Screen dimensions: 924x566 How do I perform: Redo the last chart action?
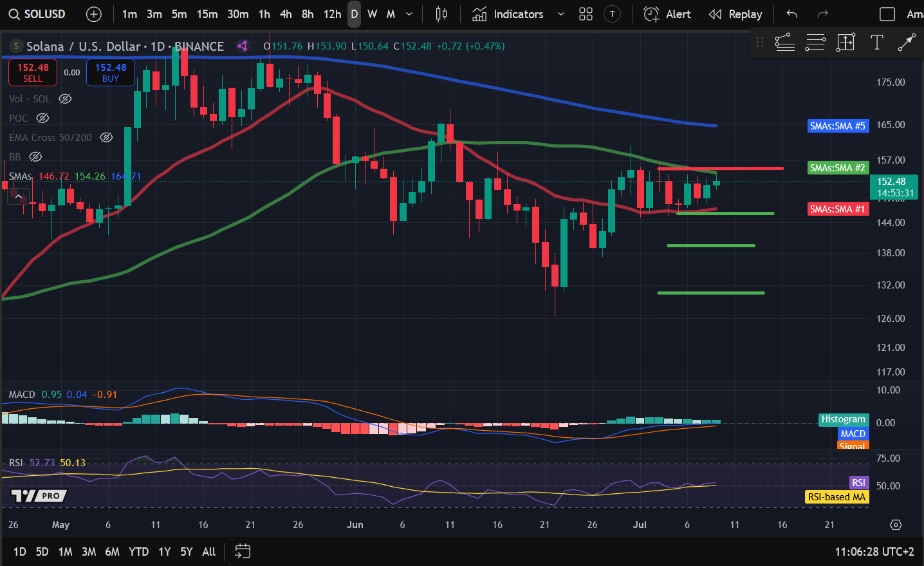click(822, 14)
